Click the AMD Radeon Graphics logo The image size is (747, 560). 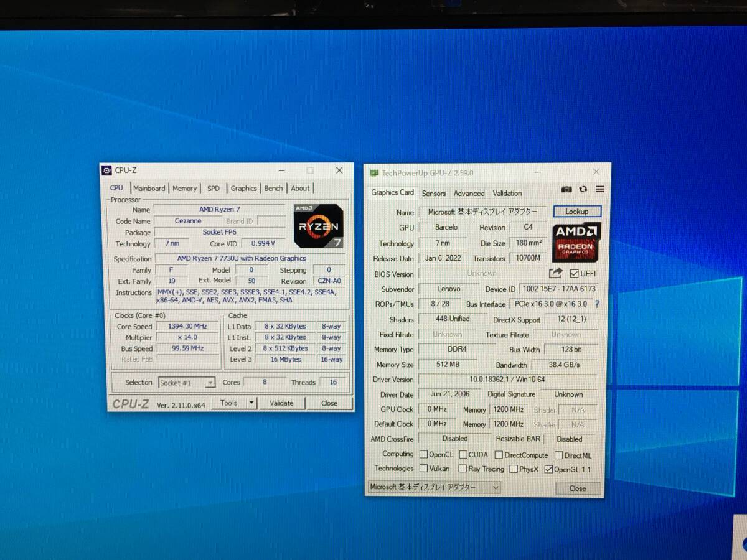pyautogui.click(x=576, y=243)
